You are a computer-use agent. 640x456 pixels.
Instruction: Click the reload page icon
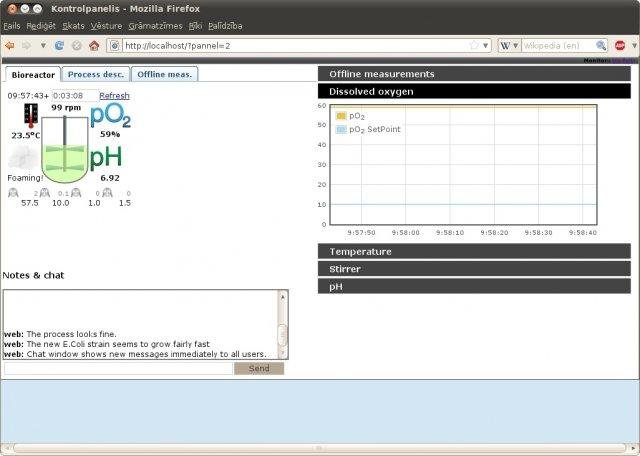click(x=59, y=46)
